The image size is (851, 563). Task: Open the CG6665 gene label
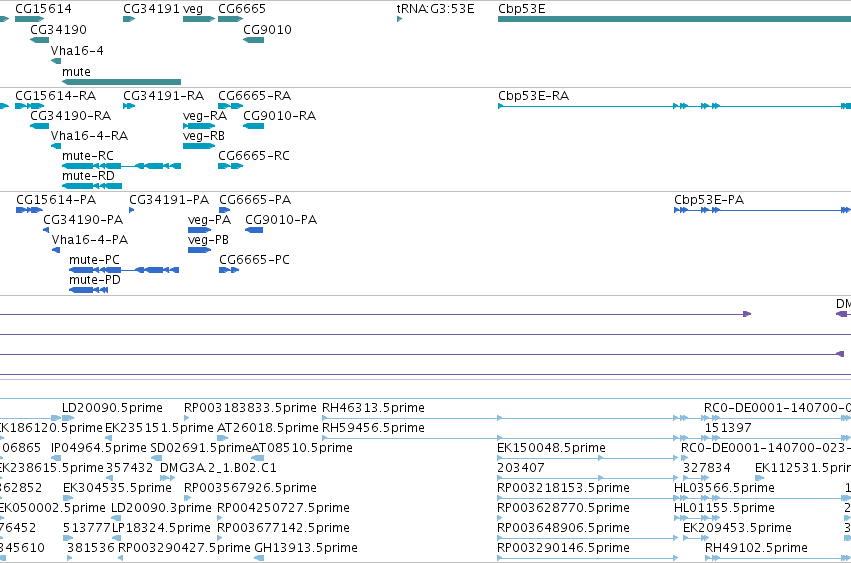242,9
